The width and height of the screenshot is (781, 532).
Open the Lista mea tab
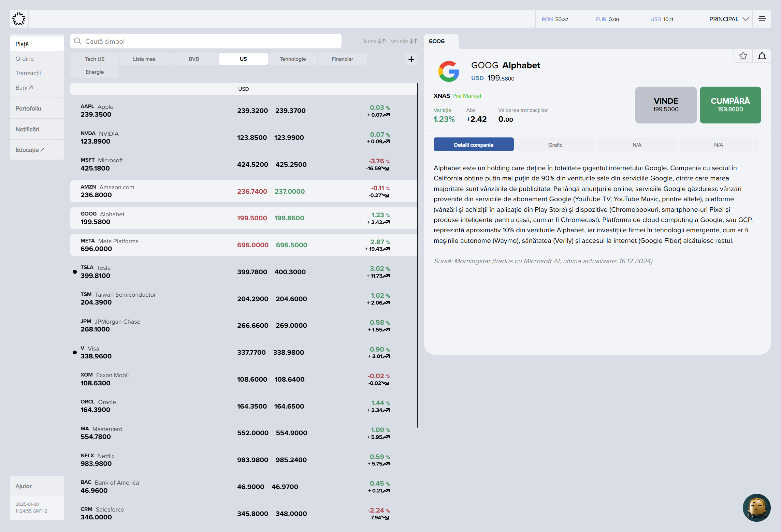(x=144, y=59)
